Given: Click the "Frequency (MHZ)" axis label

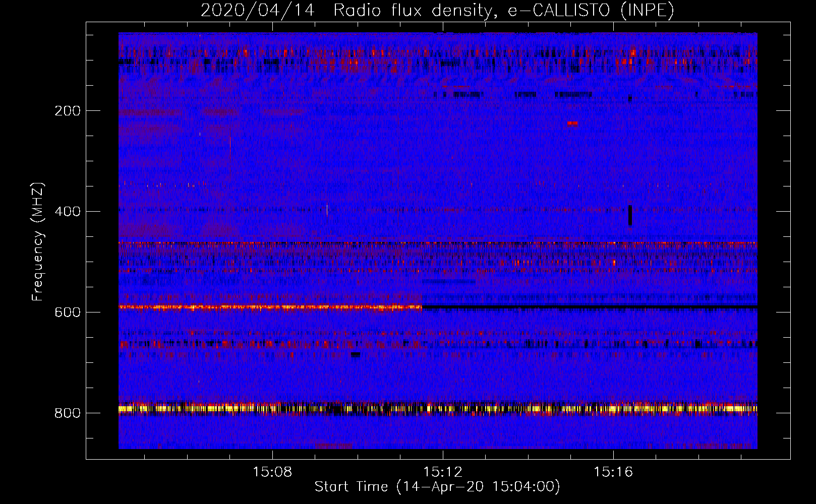Looking at the screenshot, I should [x=38, y=242].
